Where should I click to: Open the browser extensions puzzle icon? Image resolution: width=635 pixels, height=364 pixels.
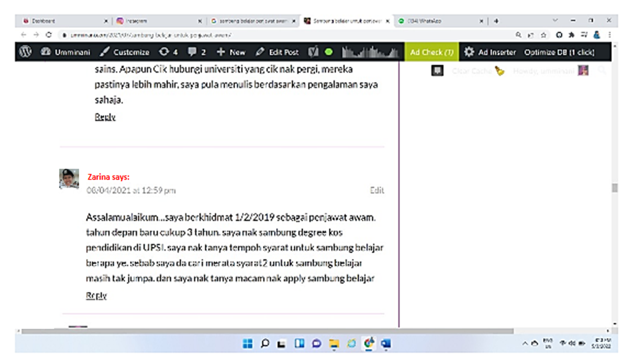click(x=571, y=35)
